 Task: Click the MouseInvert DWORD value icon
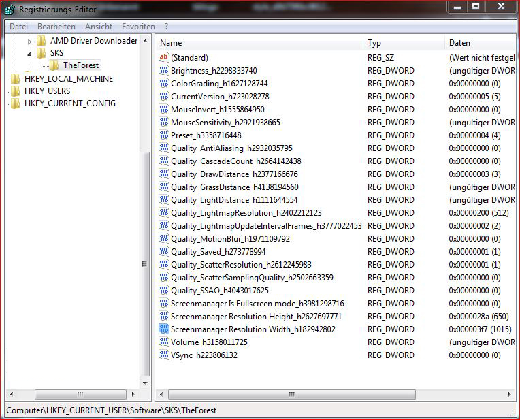pos(163,110)
